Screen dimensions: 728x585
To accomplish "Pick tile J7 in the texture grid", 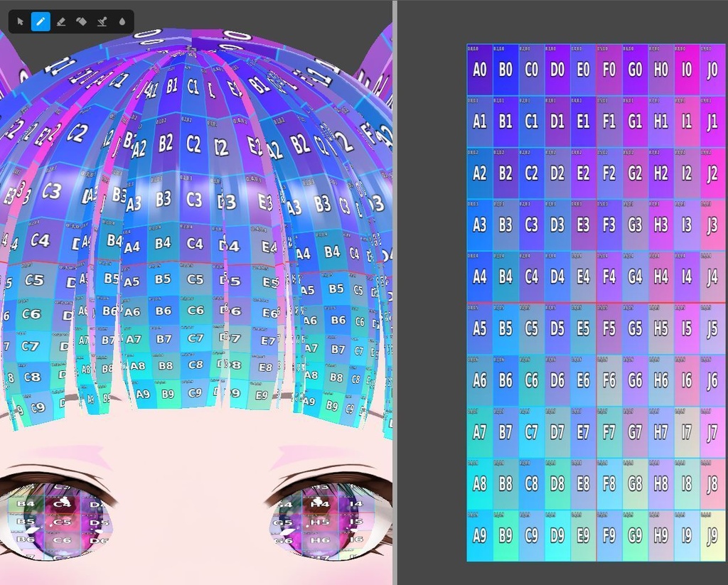I will 712,432.
